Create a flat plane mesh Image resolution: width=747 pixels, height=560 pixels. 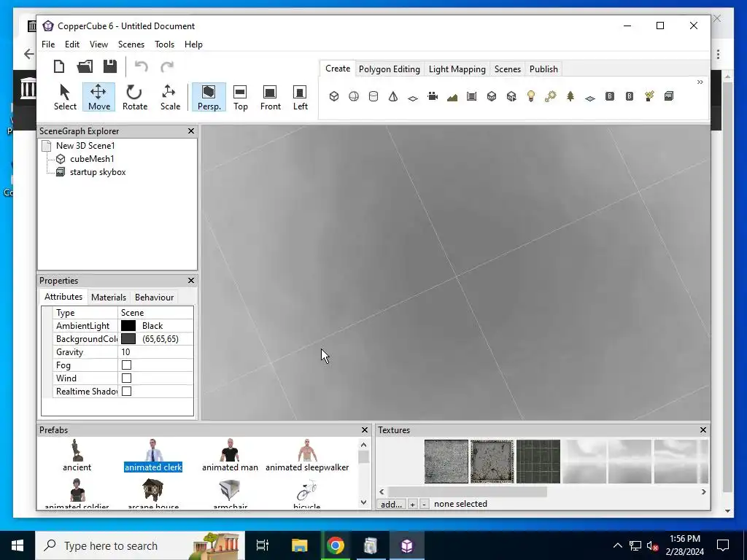413,98
